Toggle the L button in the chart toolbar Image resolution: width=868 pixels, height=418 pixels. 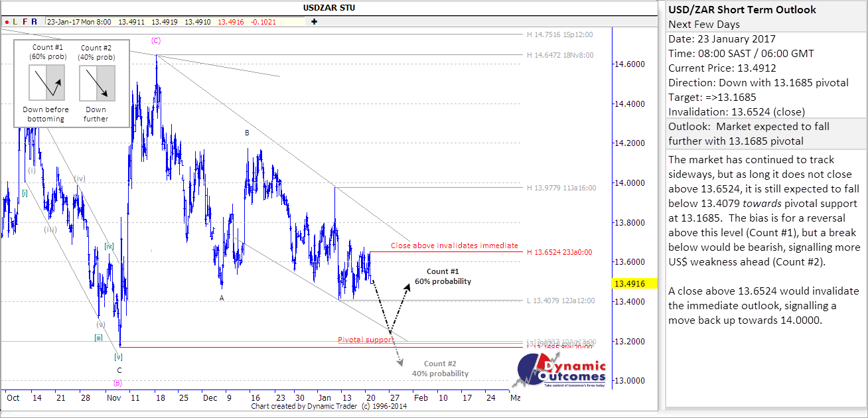click(15, 22)
